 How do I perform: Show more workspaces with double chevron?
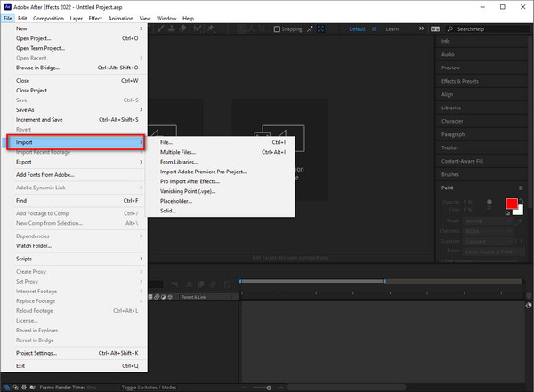421,29
